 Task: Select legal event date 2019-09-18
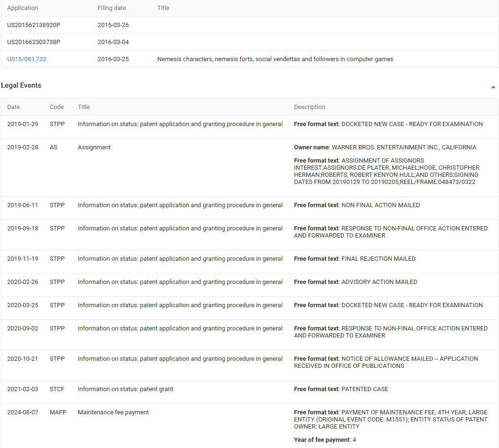click(23, 229)
